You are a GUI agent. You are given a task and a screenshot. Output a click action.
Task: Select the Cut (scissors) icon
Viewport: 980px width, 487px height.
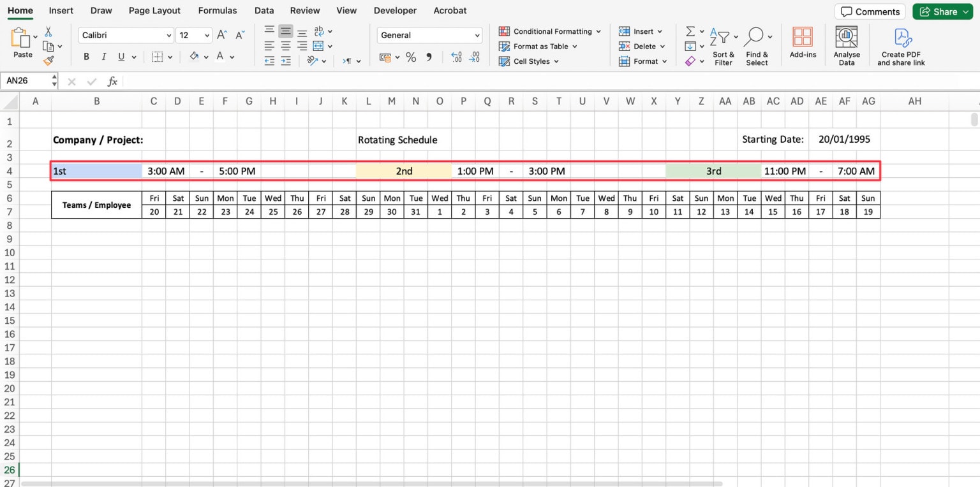pyautogui.click(x=48, y=32)
